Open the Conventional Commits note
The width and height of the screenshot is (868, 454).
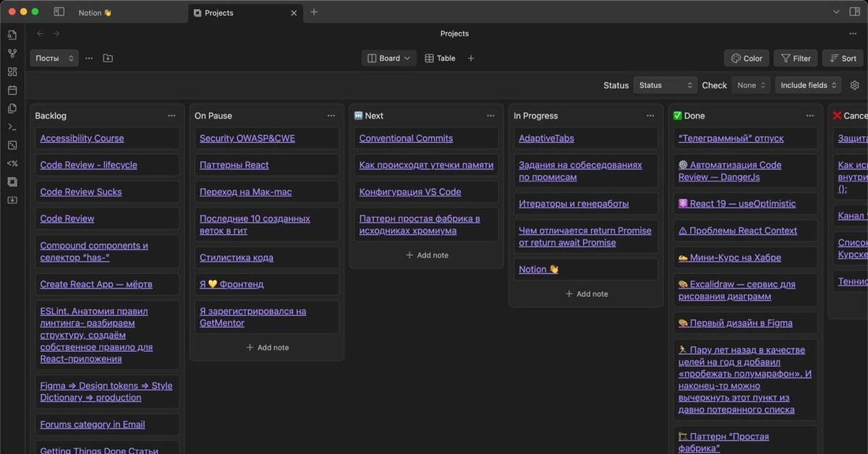point(406,138)
